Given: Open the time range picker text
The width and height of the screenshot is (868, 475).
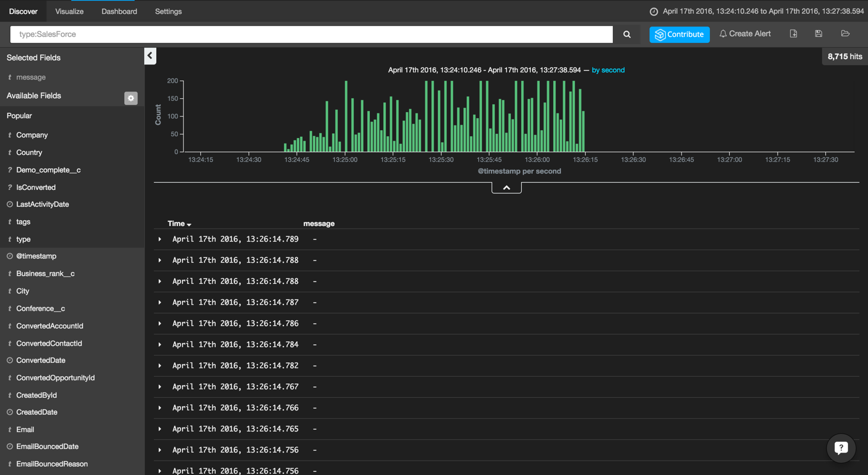Looking at the screenshot, I should [763, 11].
